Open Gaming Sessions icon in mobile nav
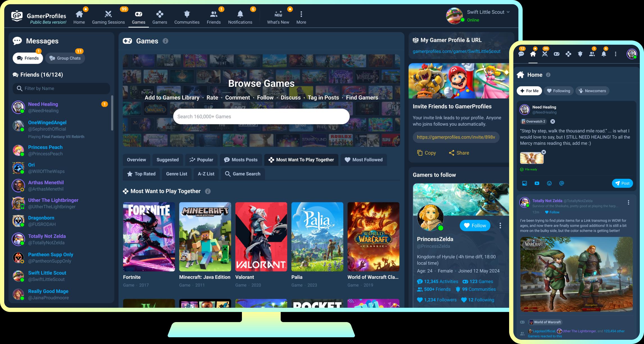The width and height of the screenshot is (644, 344). coord(545,54)
